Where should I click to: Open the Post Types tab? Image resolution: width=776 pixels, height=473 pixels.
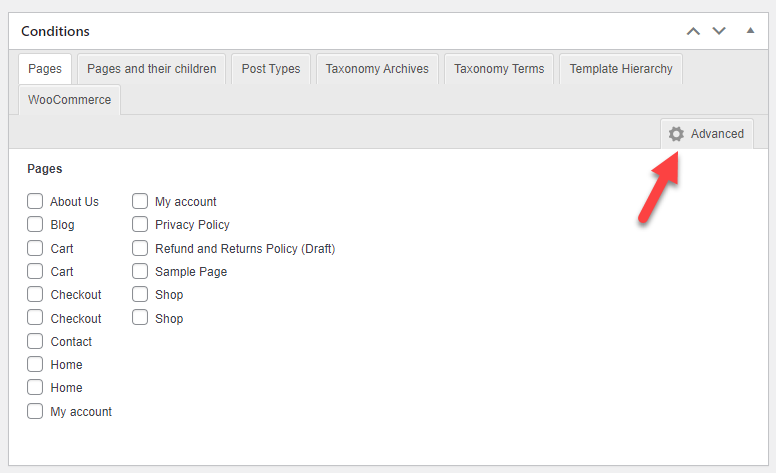(x=271, y=69)
